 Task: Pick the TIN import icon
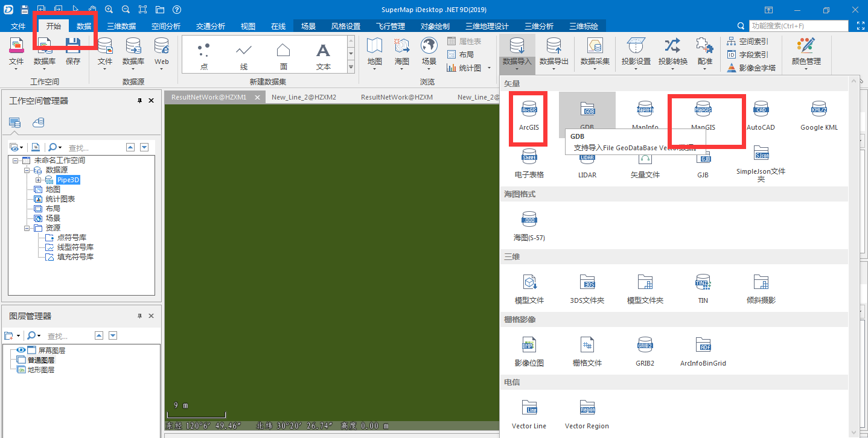(703, 288)
